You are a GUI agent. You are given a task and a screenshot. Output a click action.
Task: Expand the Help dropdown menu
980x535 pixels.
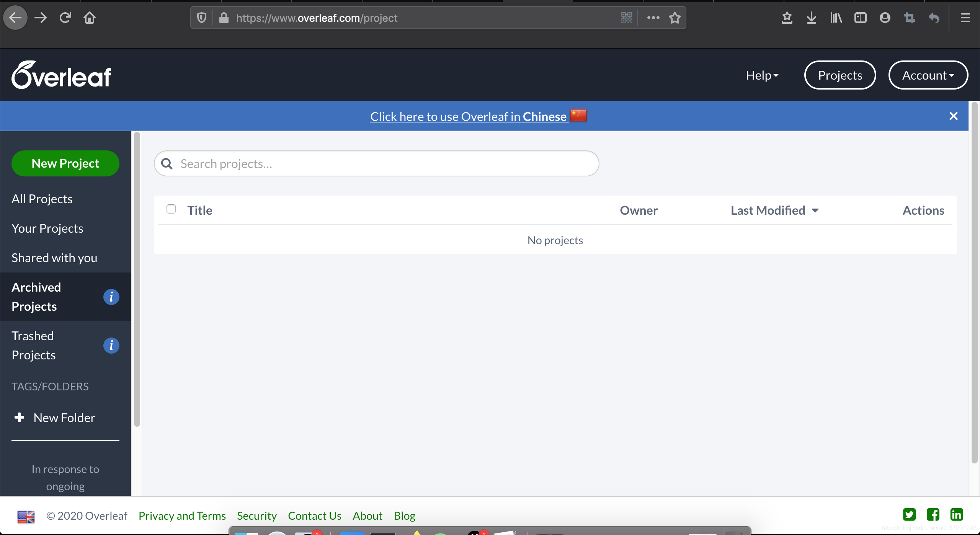pyautogui.click(x=762, y=75)
